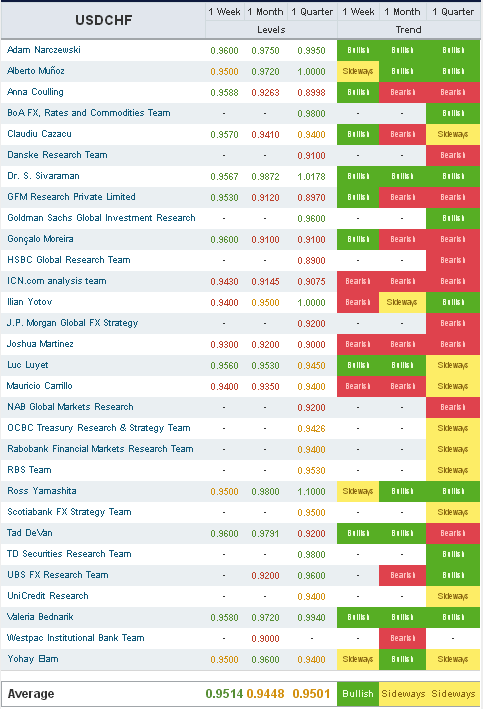Click Ross Yamashita's 1.1000 quarter level
The height and width of the screenshot is (709, 483).
click(311, 492)
